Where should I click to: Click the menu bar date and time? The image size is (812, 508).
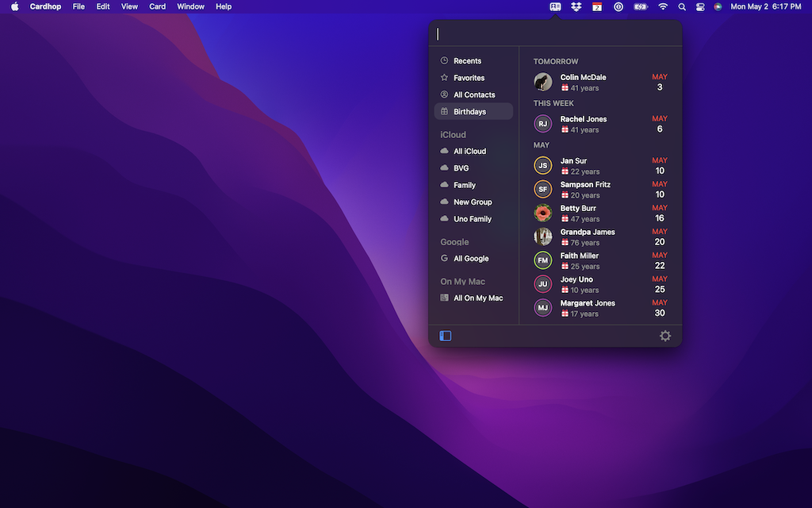pos(766,6)
